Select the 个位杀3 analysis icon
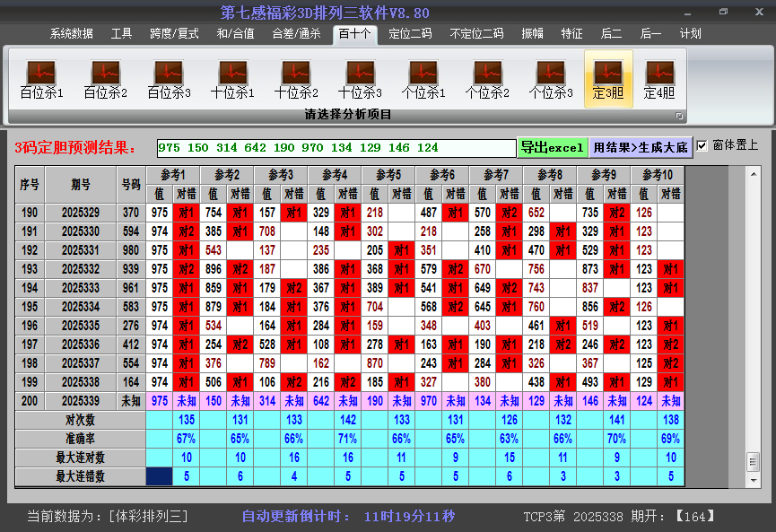The height and width of the screenshot is (532, 776). tap(551, 76)
